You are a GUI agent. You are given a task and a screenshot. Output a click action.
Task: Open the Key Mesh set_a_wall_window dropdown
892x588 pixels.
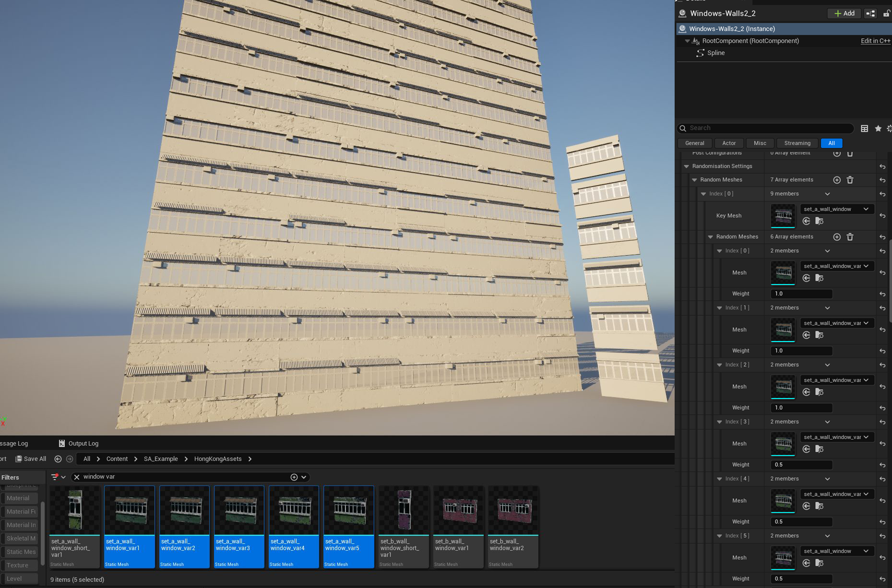[837, 209]
